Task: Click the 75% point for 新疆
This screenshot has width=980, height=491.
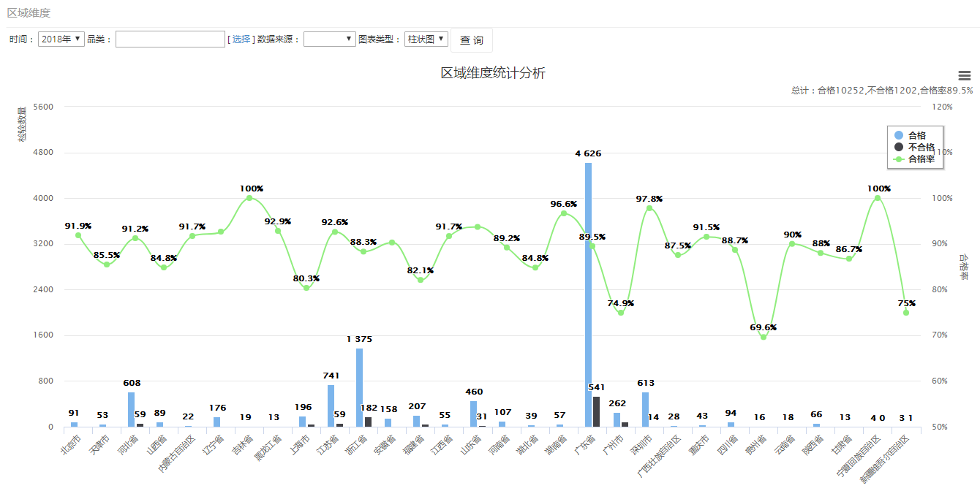Action: (x=906, y=313)
